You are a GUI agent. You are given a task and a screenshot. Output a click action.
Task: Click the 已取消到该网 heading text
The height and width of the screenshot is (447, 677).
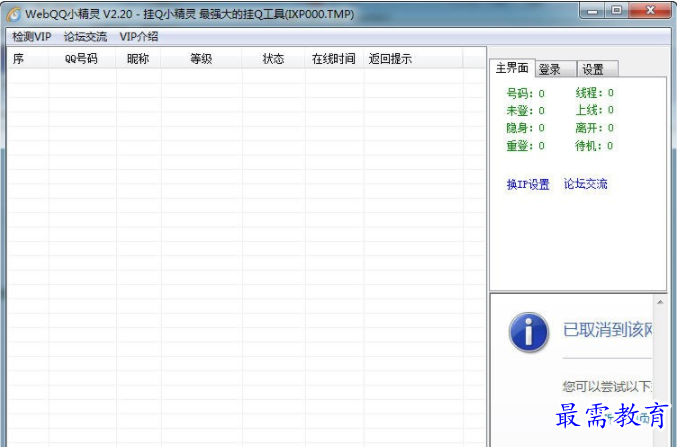[x=607, y=330]
